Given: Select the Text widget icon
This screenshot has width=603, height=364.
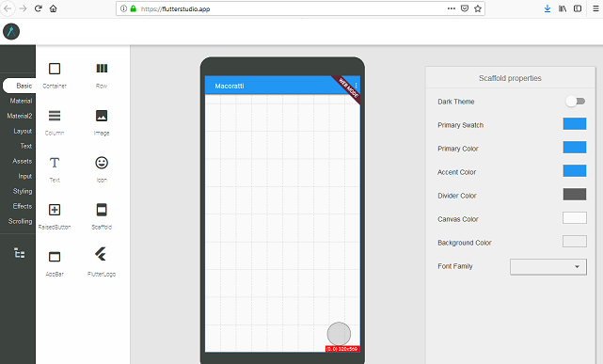Looking at the screenshot, I should click(x=55, y=163).
